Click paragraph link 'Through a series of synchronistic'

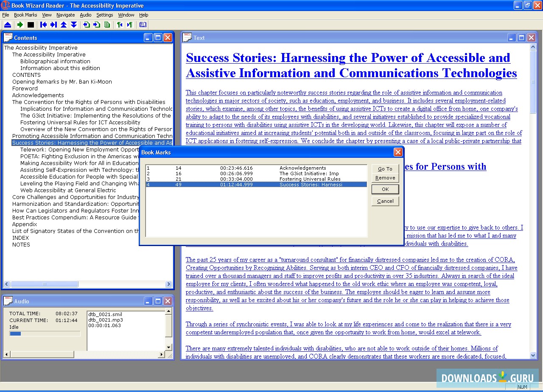coord(348,328)
